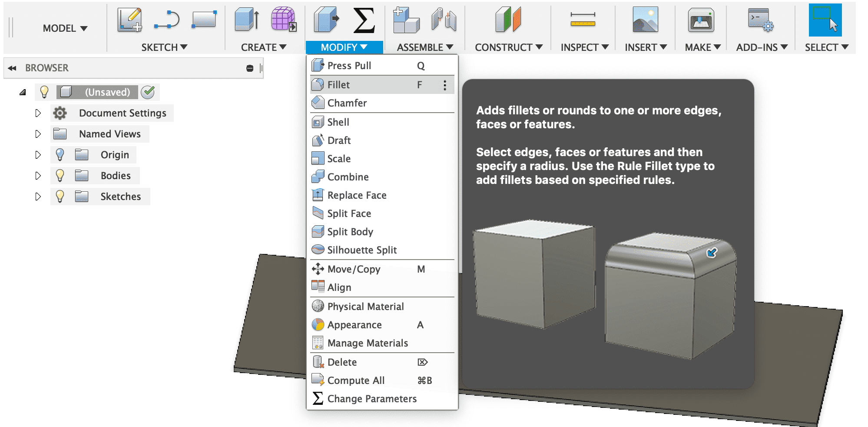Choose Silhouette Split from the Modify menu
868x427 pixels.
[x=382, y=250]
